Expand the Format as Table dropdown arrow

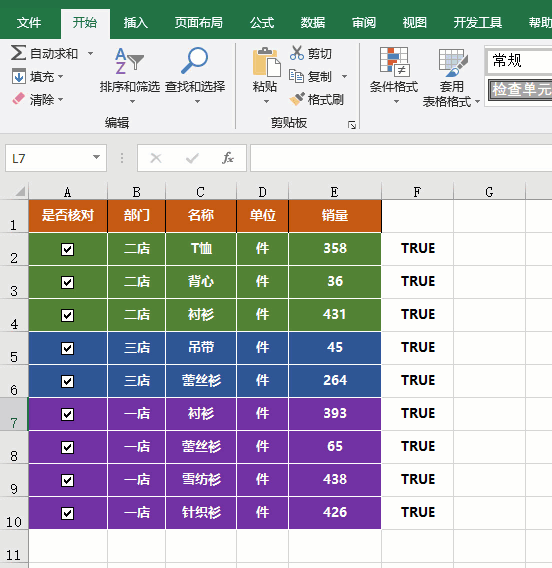point(477,102)
